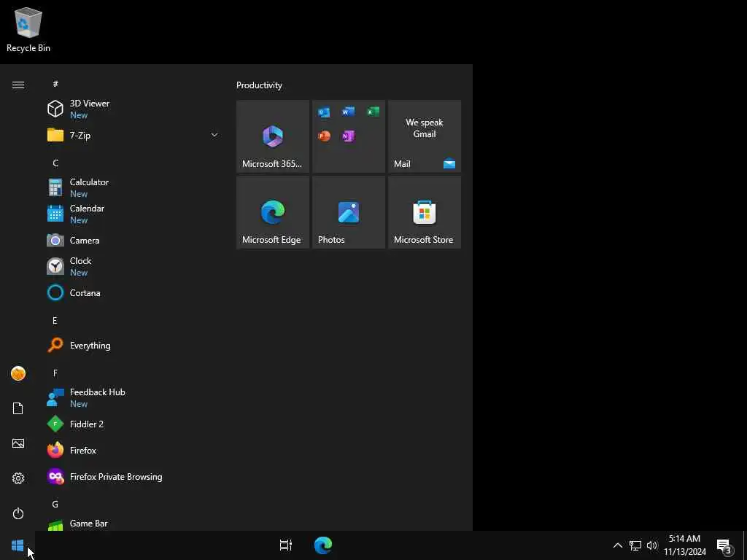Open Edge from the taskbar
Image resolution: width=747 pixels, height=560 pixels.
(323, 545)
